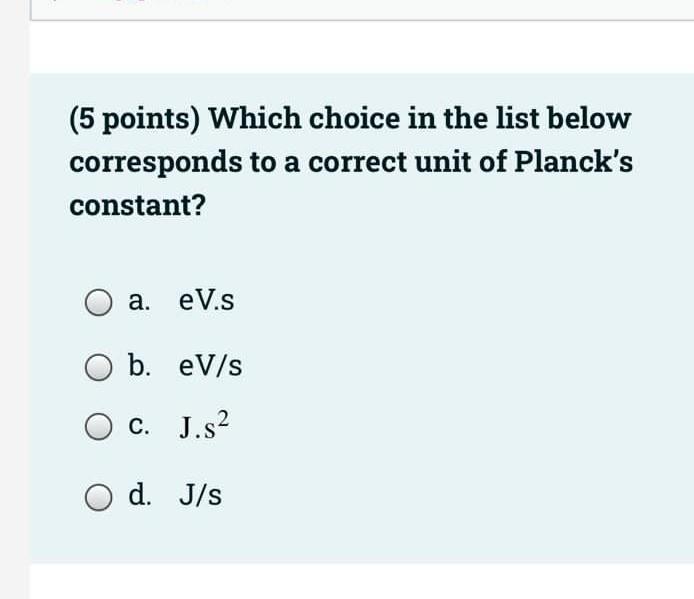Click the eV/s answer text

click(x=210, y=366)
